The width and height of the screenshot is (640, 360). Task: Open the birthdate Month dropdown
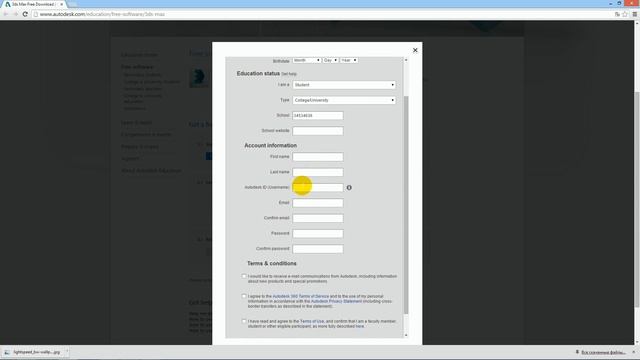point(307,60)
